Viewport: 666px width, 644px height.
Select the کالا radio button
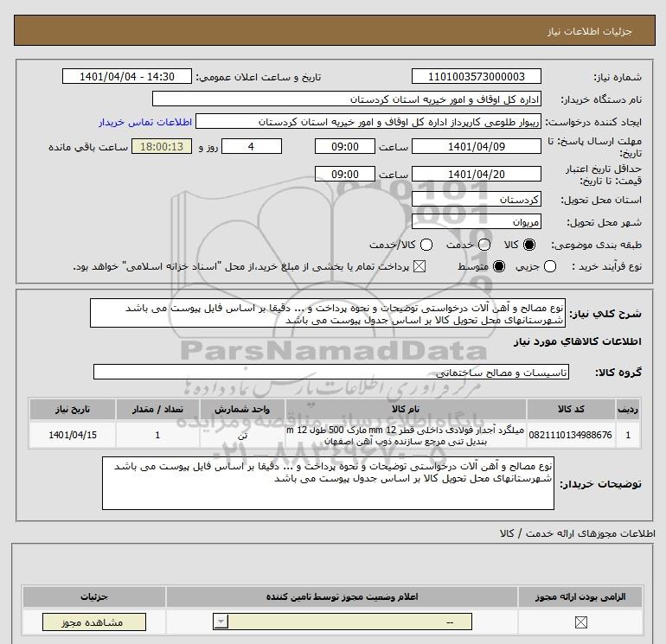(x=529, y=245)
